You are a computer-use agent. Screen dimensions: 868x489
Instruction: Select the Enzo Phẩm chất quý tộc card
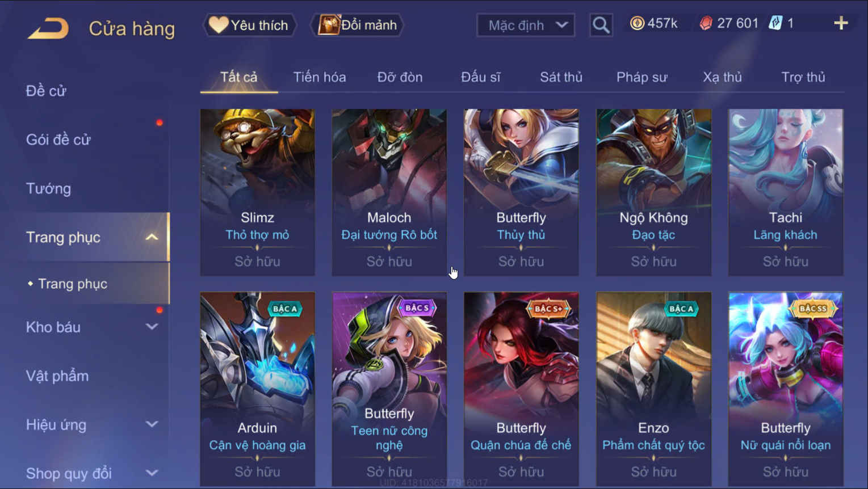653,389
